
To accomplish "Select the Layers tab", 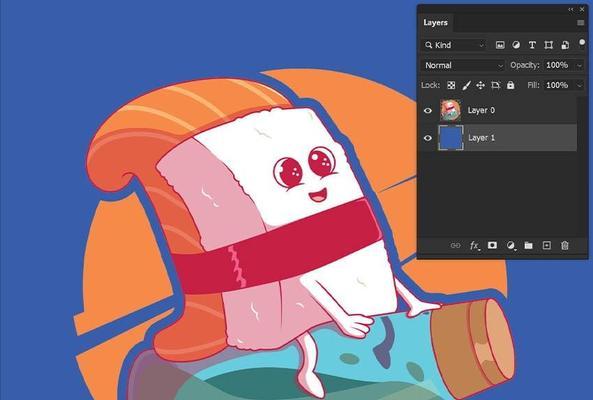I will (436, 23).
